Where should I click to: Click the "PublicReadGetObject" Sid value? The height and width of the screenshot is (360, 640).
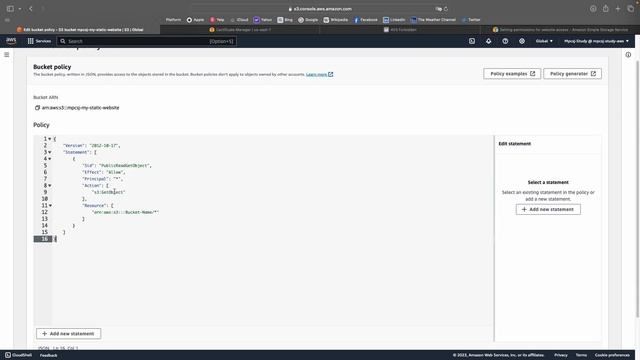pyautogui.click(x=125, y=166)
